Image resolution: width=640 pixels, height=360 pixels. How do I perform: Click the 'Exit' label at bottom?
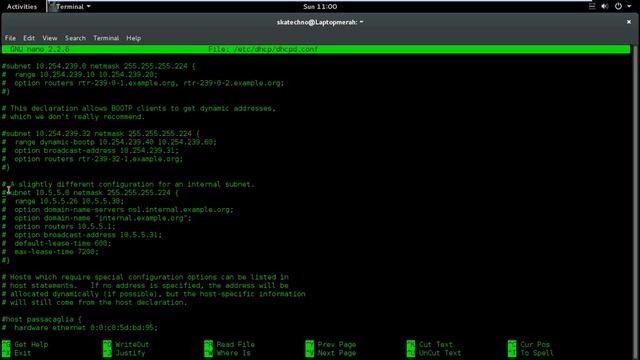22,353
